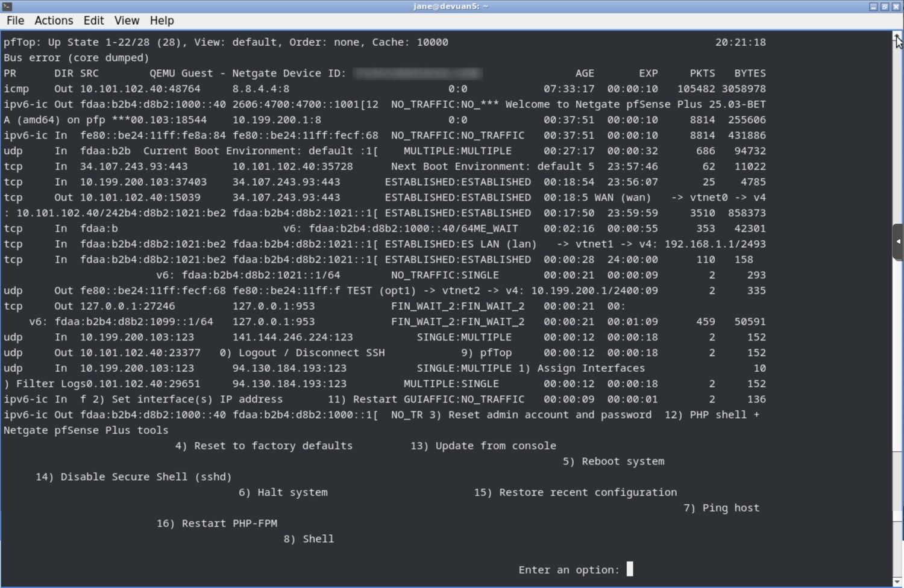Screen dimensions: 904x588
Task: Click the side panel collapse arrow handle
Action: (898, 242)
